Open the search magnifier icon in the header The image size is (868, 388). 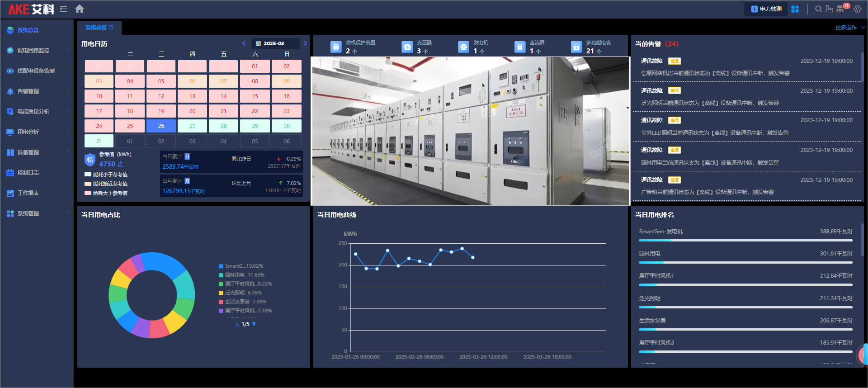point(818,9)
